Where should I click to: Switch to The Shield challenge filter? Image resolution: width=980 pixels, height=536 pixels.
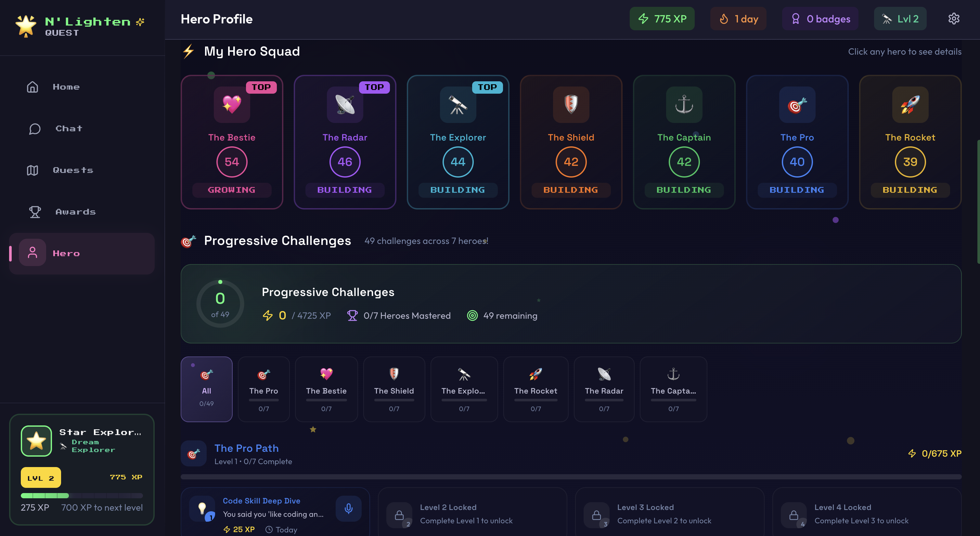pyautogui.click(x=394, y=389)
